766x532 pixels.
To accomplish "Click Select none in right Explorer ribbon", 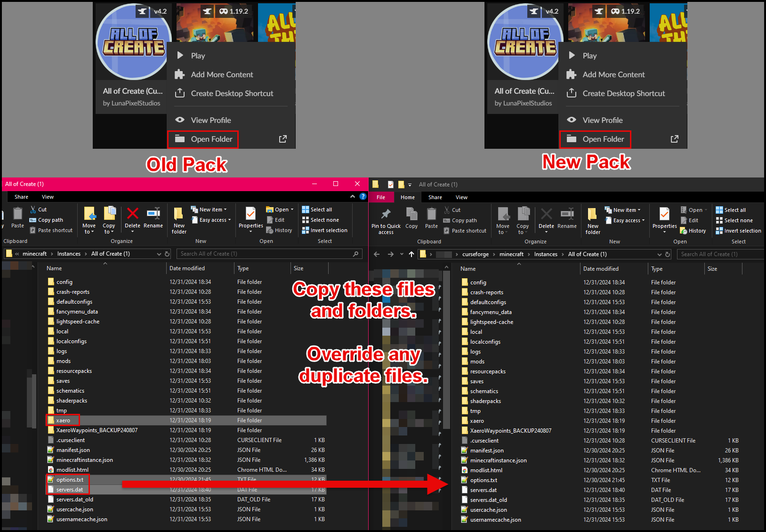I will 738,220.
